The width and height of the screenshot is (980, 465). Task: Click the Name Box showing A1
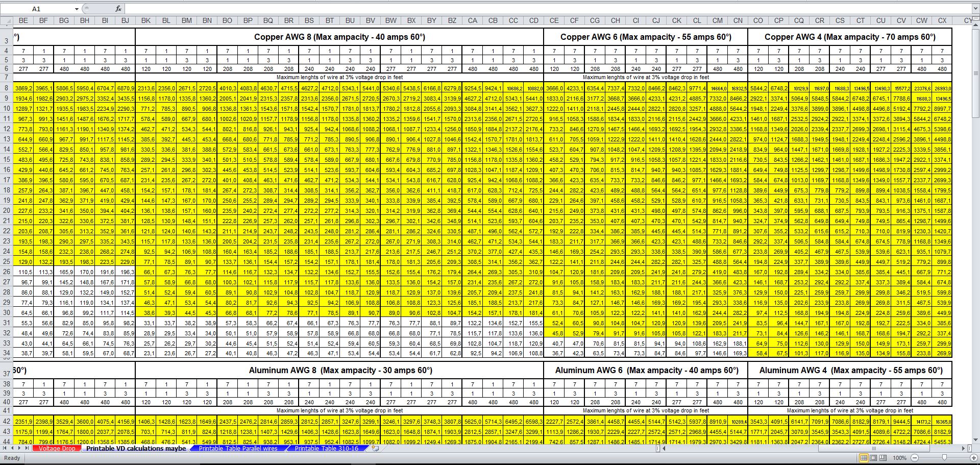pos(37,9)
